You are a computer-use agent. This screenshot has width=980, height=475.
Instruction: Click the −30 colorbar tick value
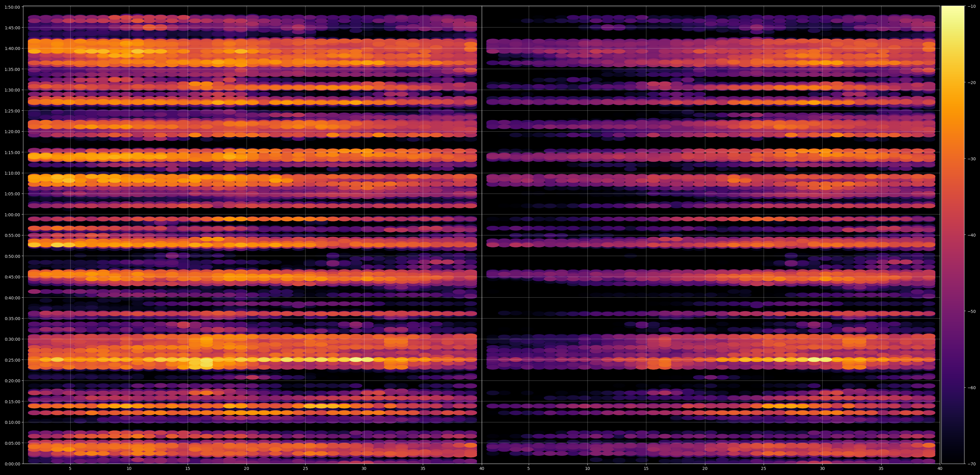pos(972,159)
